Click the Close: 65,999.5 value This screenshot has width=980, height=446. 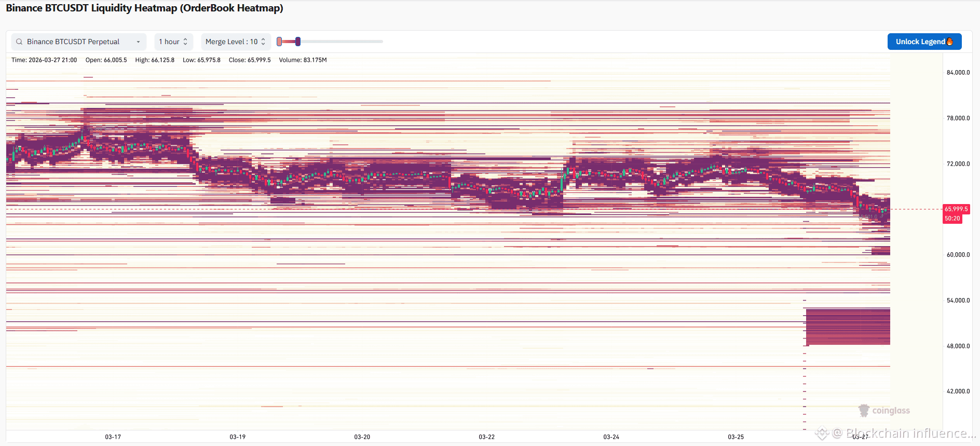[250, 60]
